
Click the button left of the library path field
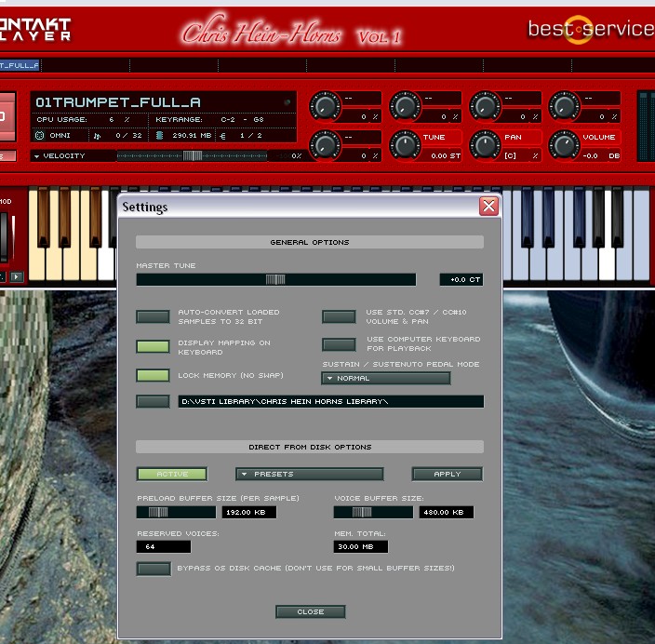pos(153,401)
